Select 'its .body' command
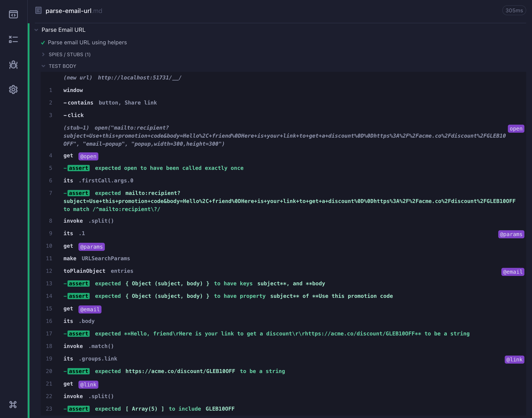The image size is (532, 418). tap(283, 321)
